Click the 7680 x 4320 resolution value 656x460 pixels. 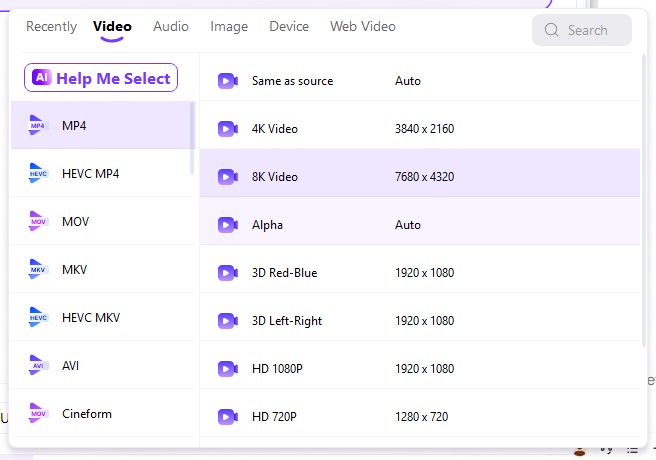(424, 177)
